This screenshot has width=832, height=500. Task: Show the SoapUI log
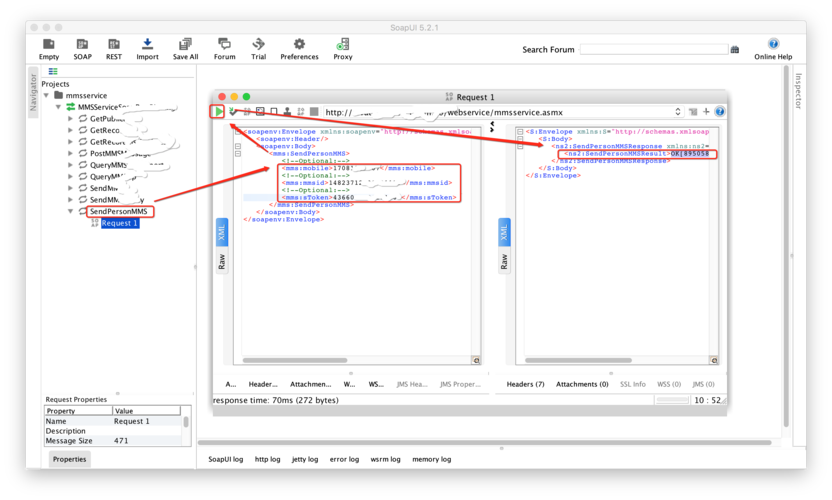[x=226, y=459]
